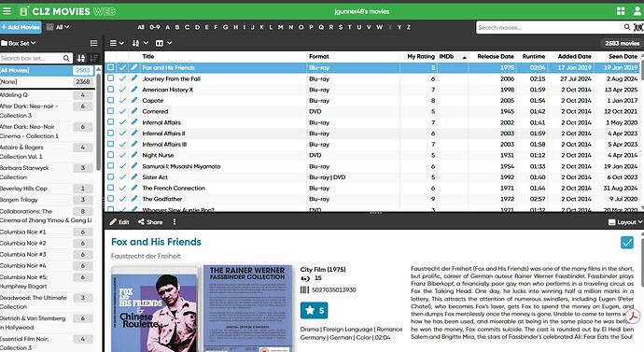644x352 pixels.
Task: Open Fox and His Friends front cover thumbnail
Action: (155, 308)
